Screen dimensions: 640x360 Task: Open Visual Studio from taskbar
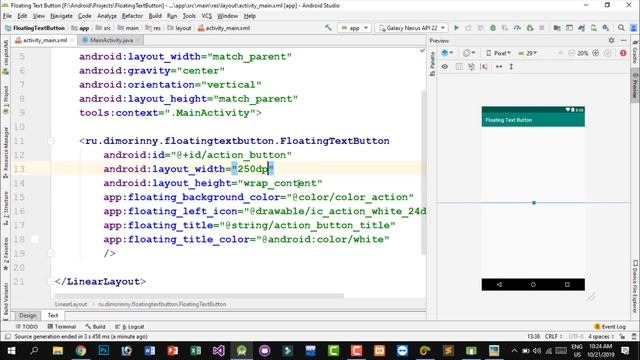pyautogui.click(x=218, y=351)
